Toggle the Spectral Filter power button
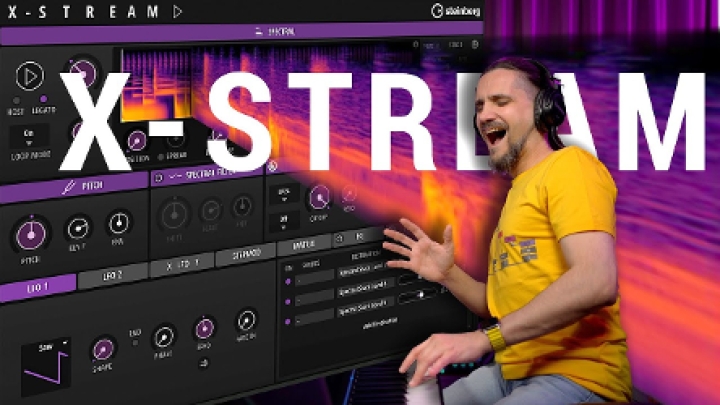 [x=159, y=178]
